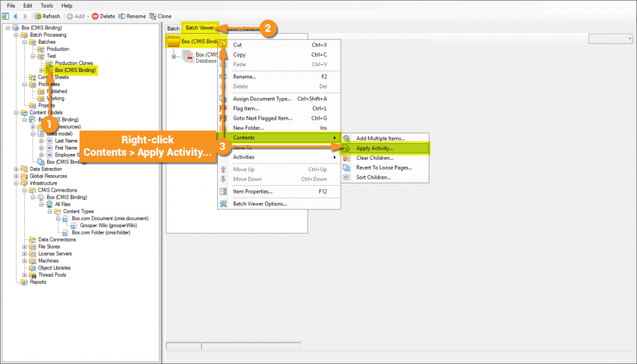
Task: Expand the License Servers node
Action: [x=24, y=254]
